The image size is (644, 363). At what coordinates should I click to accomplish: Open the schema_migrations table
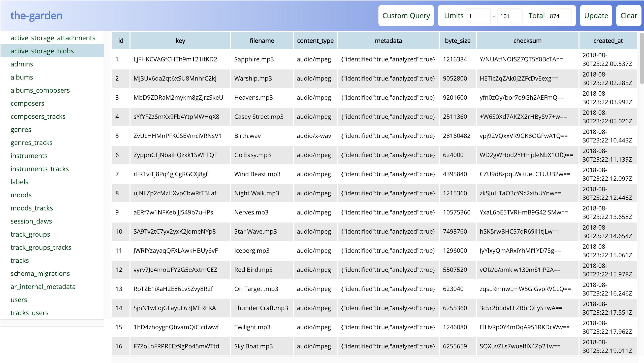[x=40, y=273]
